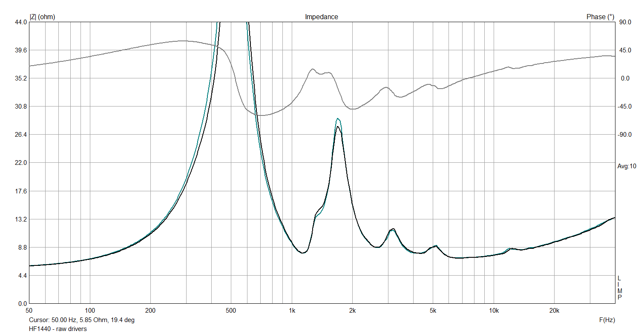Select the Avg:10 indicator
The height and width of the screenshot is (334, 644).
coord(627,166)
